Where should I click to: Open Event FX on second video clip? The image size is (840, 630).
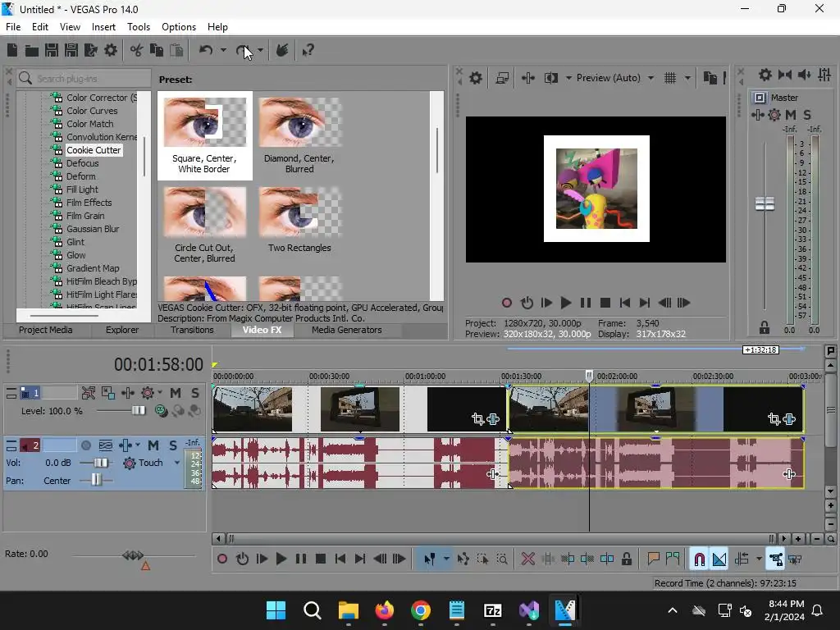(789, 419)
